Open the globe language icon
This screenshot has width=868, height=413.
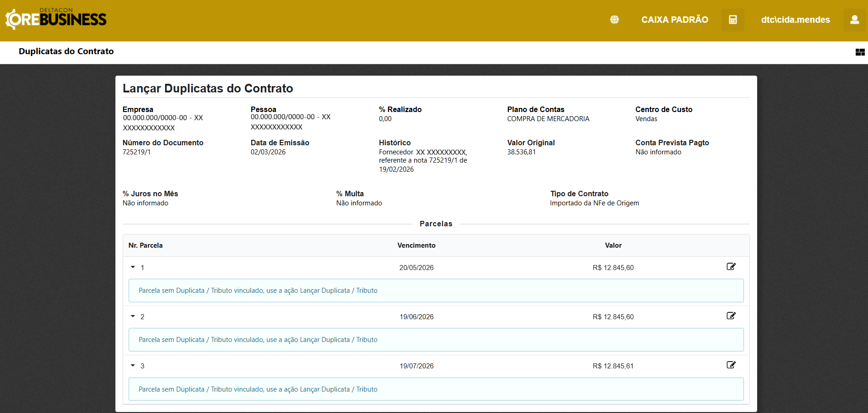point(615,20)
